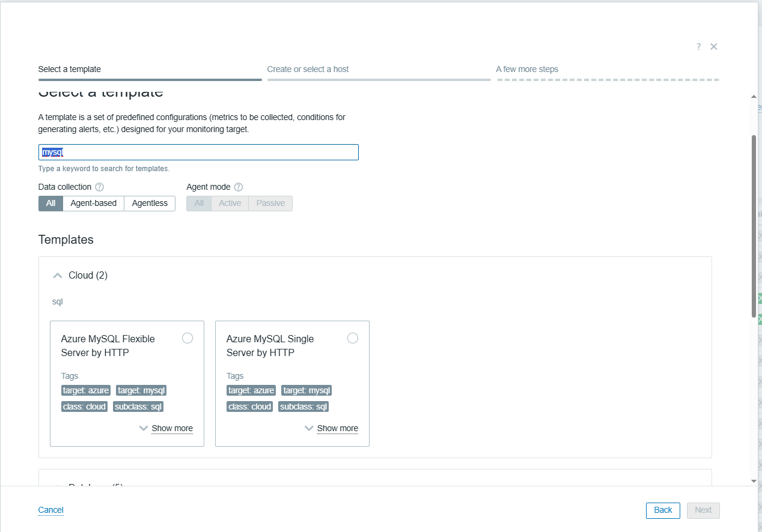Click 'target: azure' tag on Single Server card

point(251,390)
